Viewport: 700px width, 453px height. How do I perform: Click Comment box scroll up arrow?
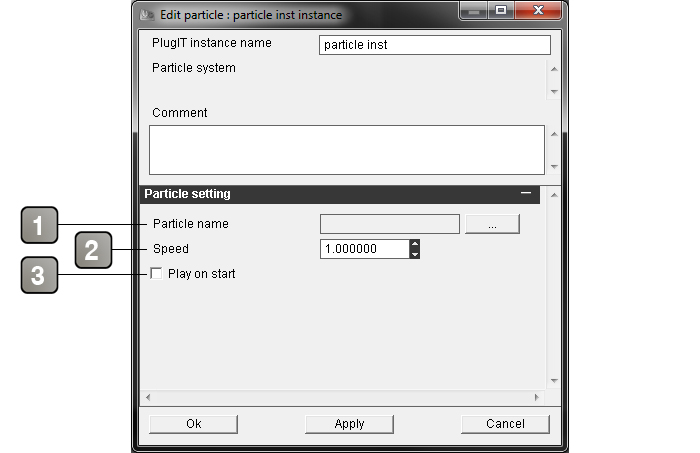click(x=554, y=134)
